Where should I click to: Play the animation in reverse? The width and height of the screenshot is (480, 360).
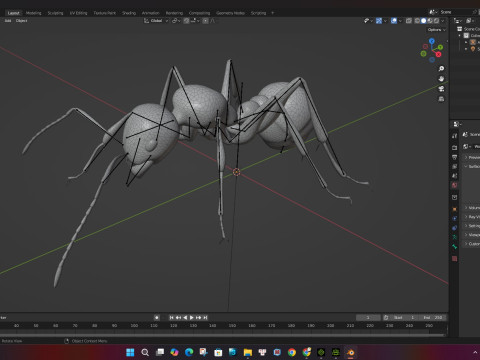[185, 318]
